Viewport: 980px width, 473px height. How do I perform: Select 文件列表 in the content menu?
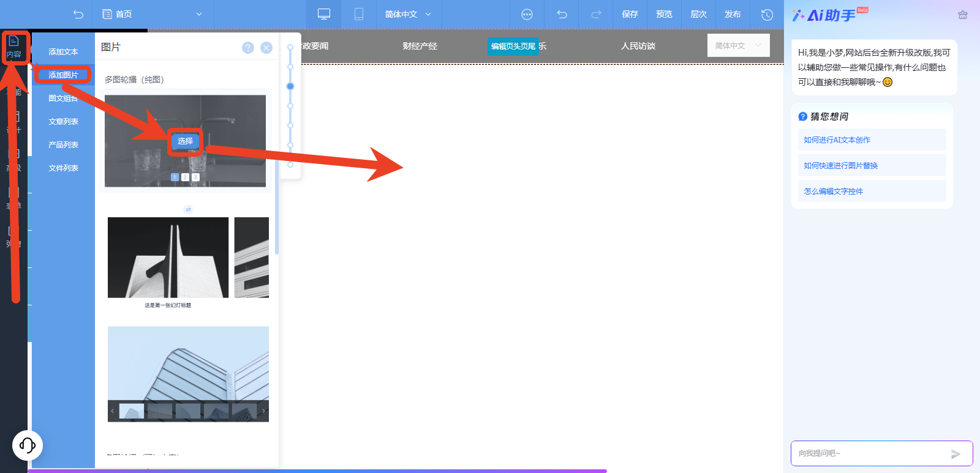click(x=64, y=168)
